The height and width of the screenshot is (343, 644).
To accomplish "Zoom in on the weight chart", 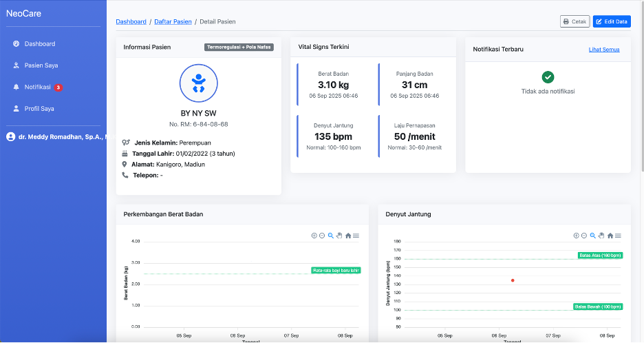I will coord(314,236).
